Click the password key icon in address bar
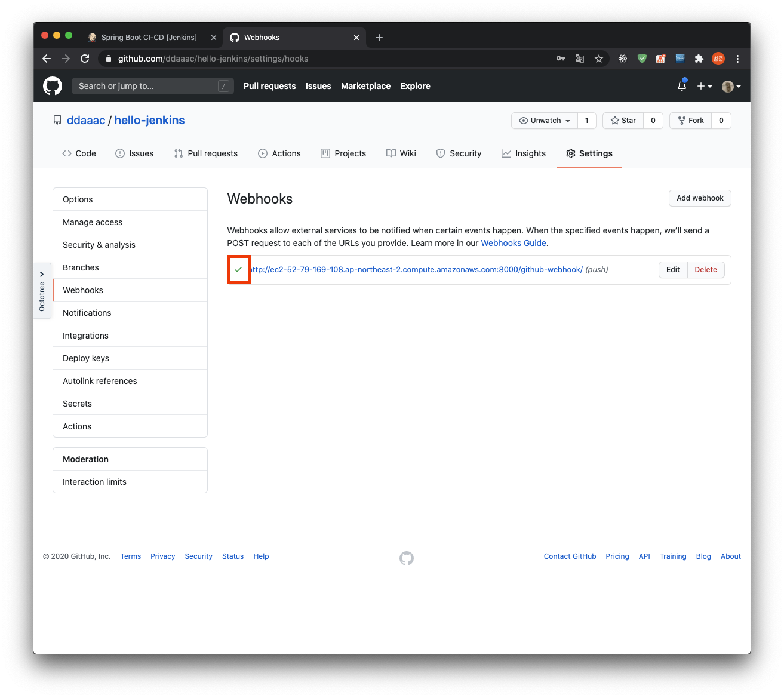784x698 pixels. pyautogui.click(x=561, y=59)
